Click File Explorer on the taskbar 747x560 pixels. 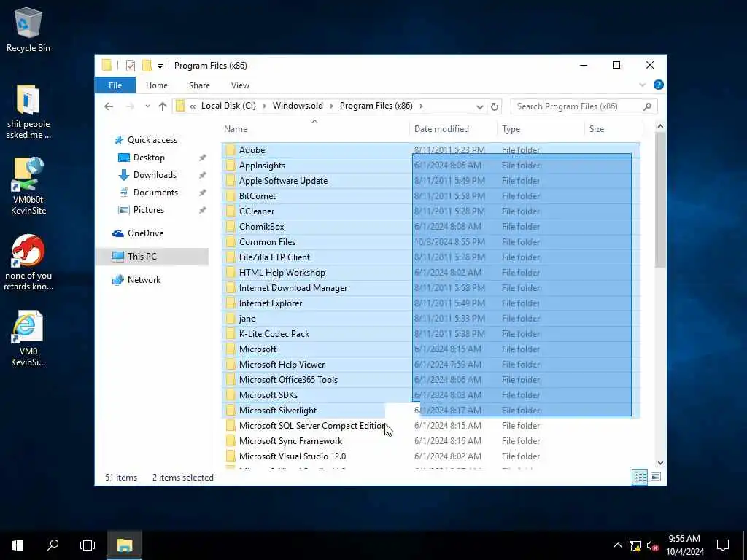tap(124, 545)
